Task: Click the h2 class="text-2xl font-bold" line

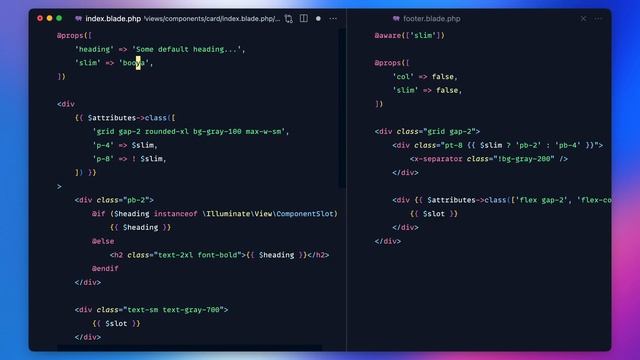Action: pyautogui.click(x=220, y=255)
